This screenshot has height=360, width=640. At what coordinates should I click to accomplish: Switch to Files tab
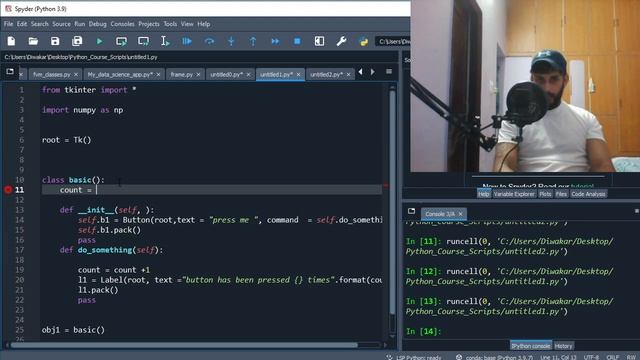561,194
